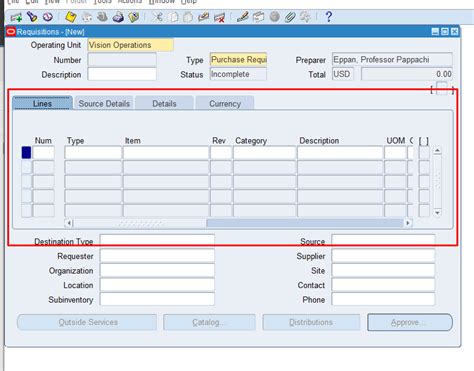This screenshot has width=474, height=371.
Task: Click the horizontal scrollbar left arrow
Action: [x=69, y=223]
